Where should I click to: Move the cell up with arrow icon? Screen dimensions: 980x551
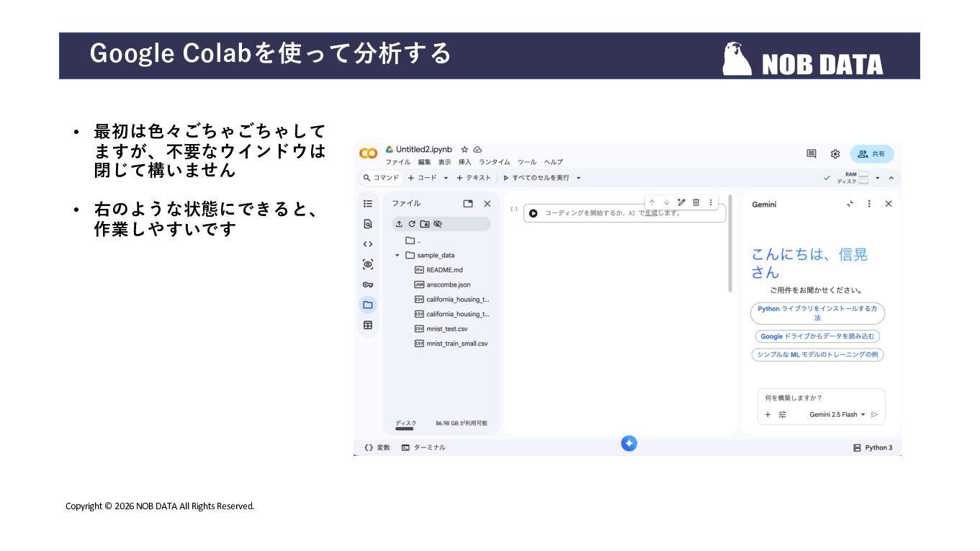[x=652, y=202]
